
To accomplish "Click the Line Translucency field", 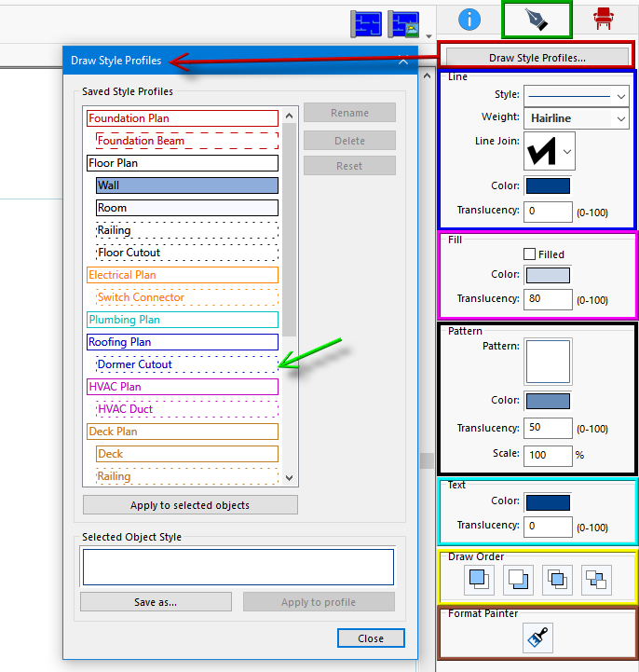I will (x=548, y=212).
